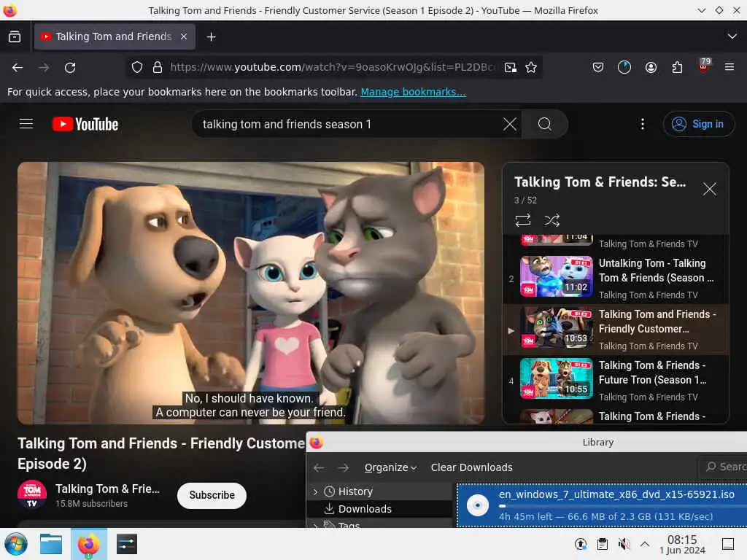Viewport: 747px width, 560px height.
Task: Expand hidden system tray icons
Action: click(645, 544)
